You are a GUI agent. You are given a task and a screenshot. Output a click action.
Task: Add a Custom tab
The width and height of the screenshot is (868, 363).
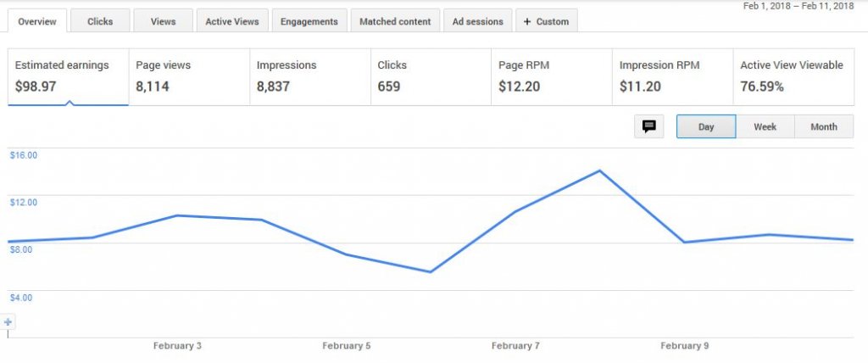point(547,21)
